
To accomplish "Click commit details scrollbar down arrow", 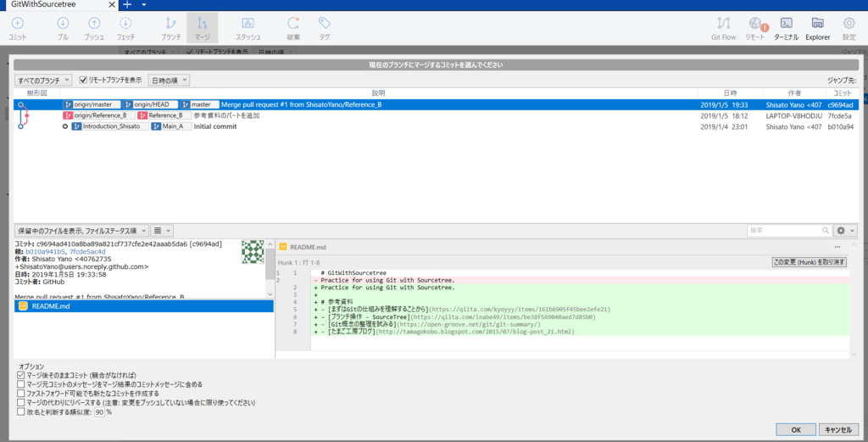I will click(x=270, y=294).
